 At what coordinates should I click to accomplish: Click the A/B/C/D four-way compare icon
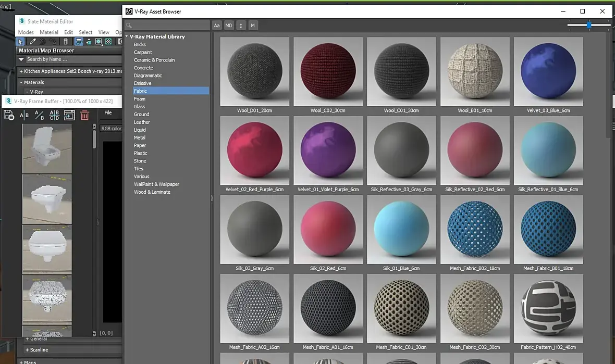point(54,115)
